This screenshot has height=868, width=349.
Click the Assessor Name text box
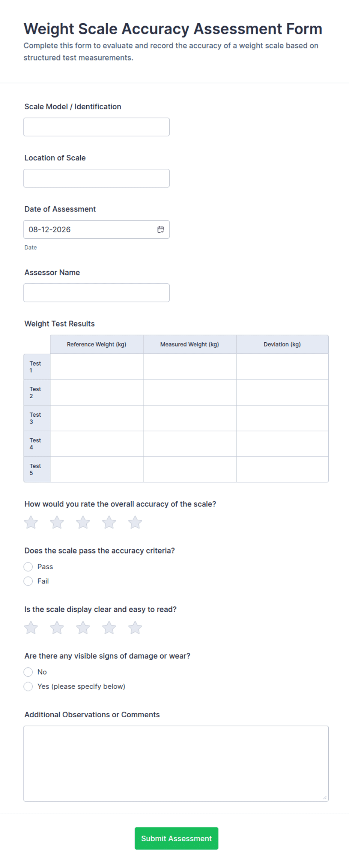[96, 293]
